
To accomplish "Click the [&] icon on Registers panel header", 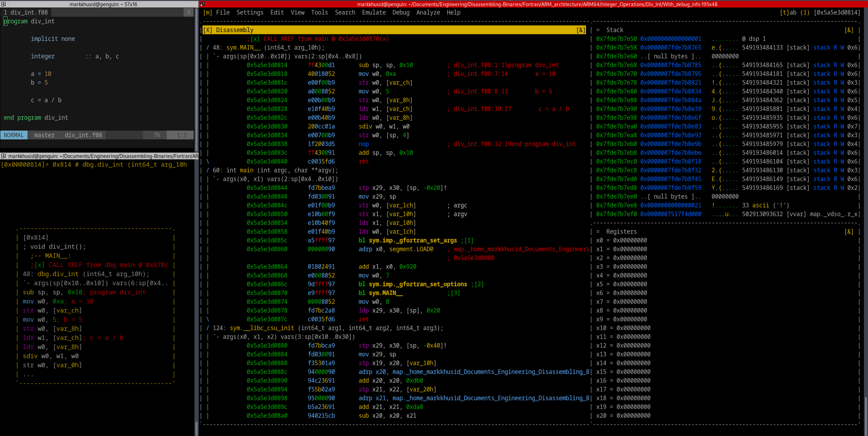I will click(849, 232).
